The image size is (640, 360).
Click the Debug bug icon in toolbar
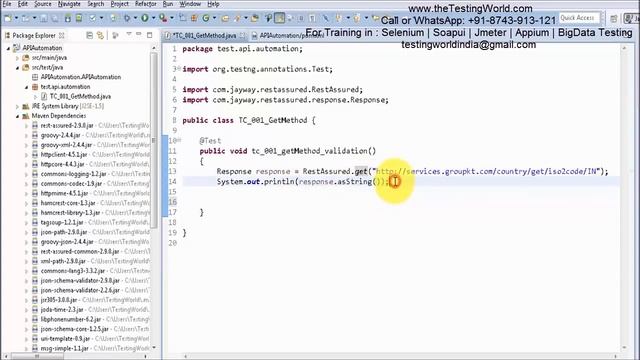click(127, 18)
